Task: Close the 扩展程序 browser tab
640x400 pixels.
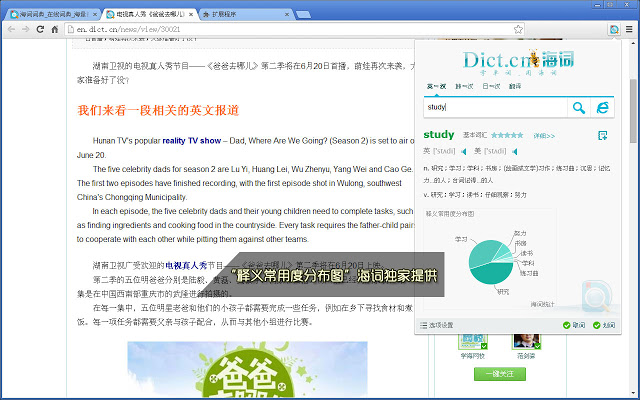Action: click(x=287, y=14)
